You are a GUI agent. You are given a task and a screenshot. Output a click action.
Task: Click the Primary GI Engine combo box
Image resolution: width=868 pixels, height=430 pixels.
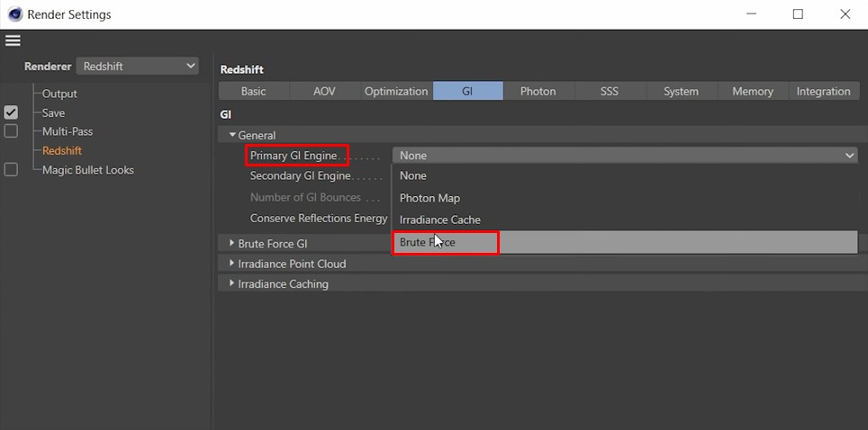coord(625,156)
